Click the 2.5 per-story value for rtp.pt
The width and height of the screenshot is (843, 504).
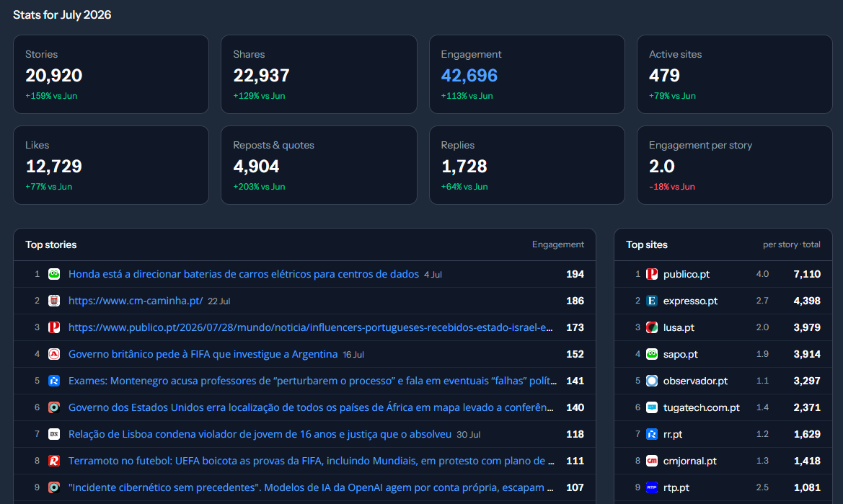pos(762,487)
